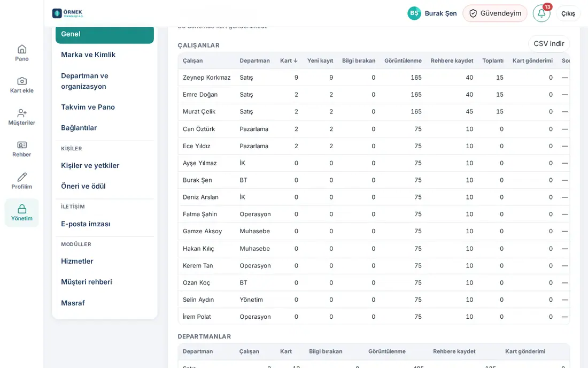Sort by Rehbere kaydet column header
The height and width of the screenshot is (368, 588).
pyautogui.click(x=452, y=61)
